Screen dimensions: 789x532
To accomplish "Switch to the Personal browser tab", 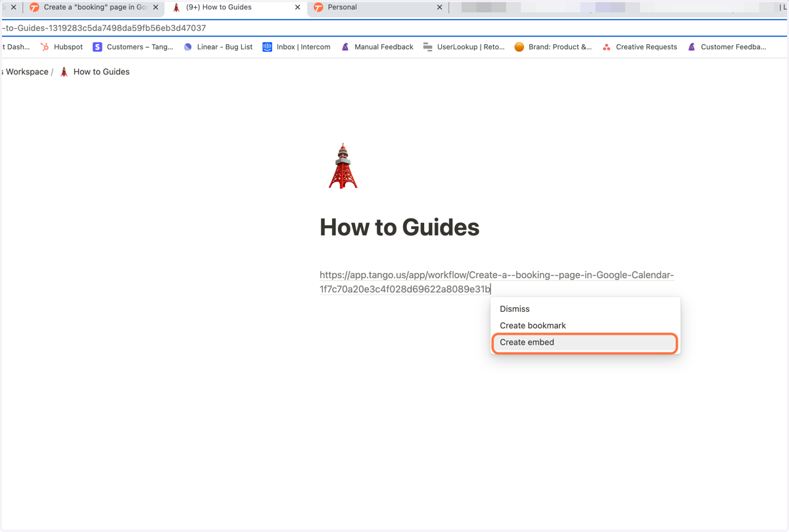I will (377, 7).
